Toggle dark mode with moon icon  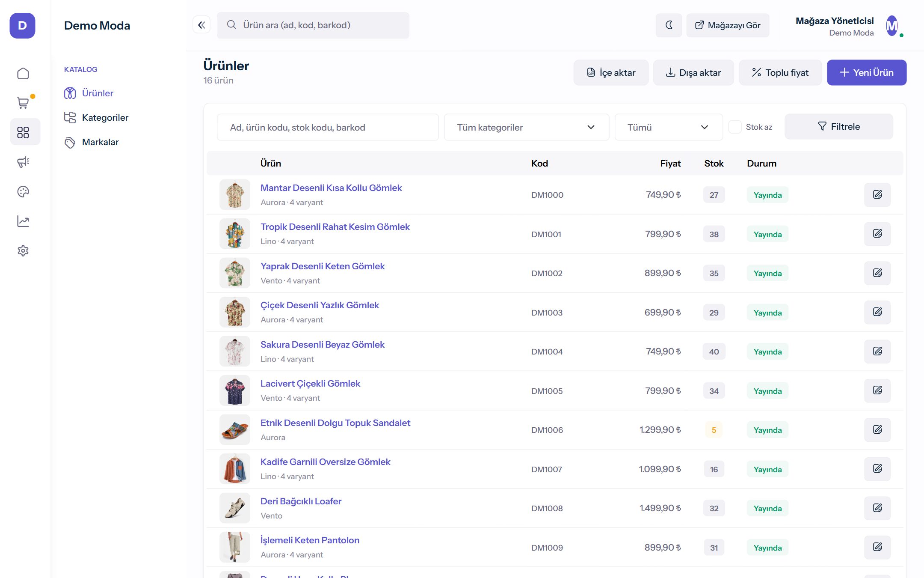tap(669, 25)
